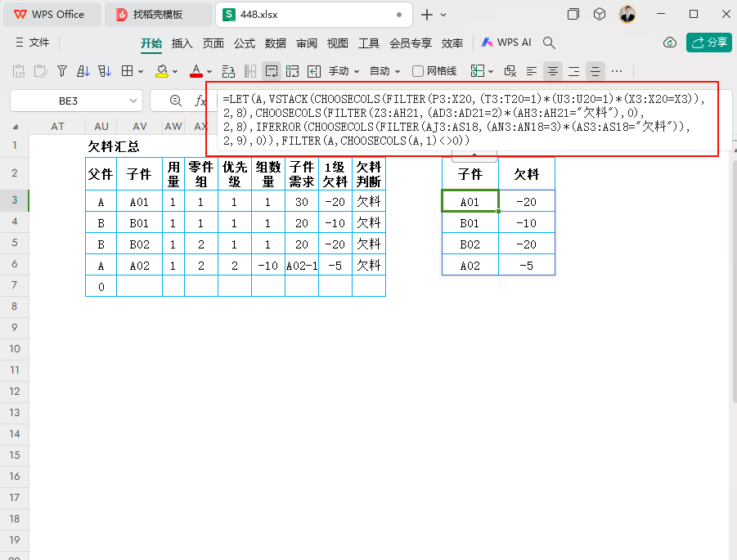737x560 pixels.
Task: Expand the Name Box dropdown arrow
Action: 133,101
